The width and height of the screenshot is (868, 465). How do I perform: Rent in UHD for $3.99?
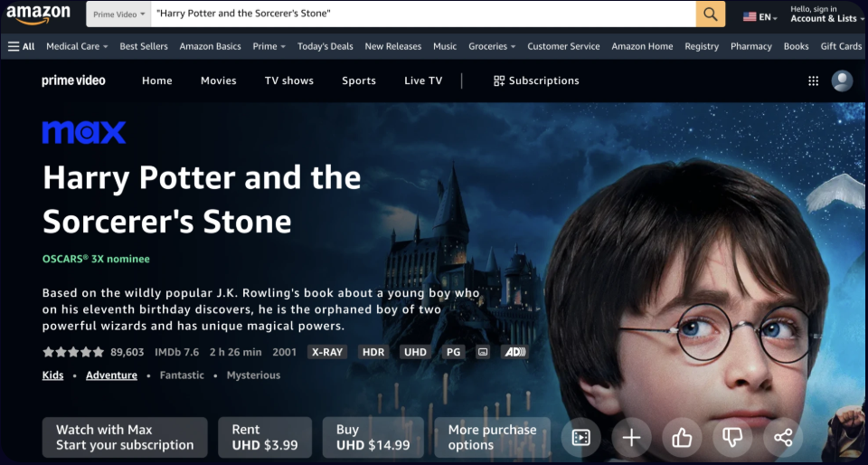[x=265, y=437]
